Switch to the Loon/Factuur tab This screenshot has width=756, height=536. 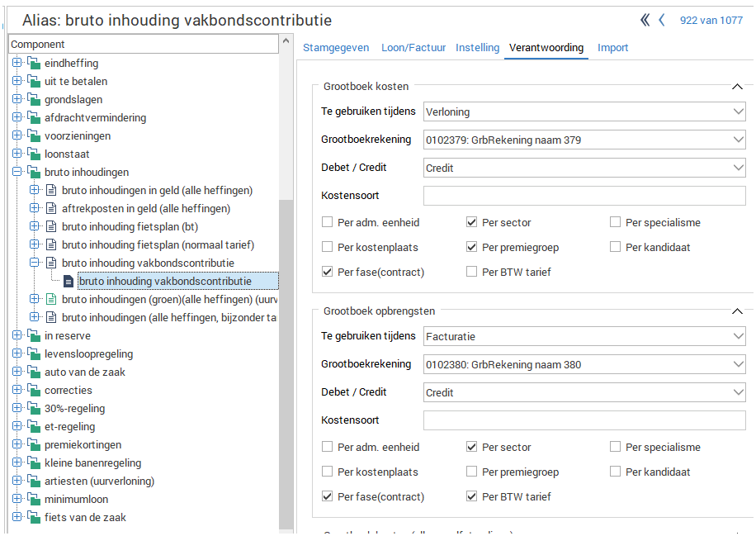(x=413, y=48)
